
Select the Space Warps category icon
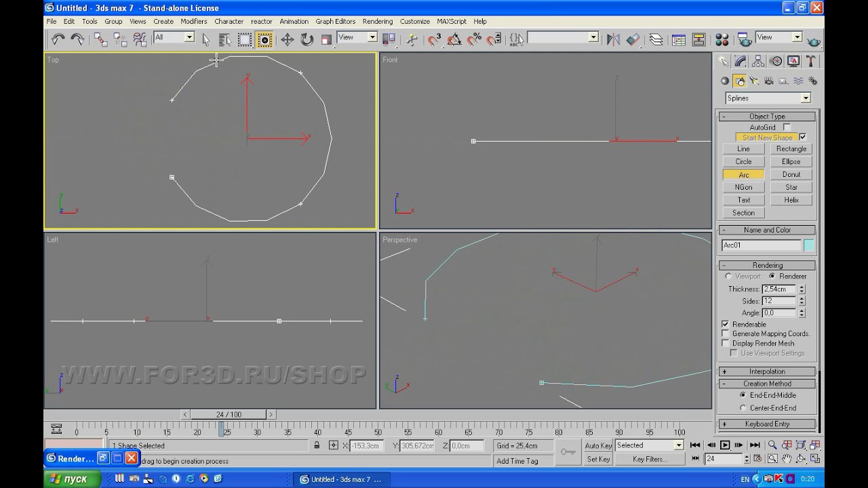(x=798, y=81)
